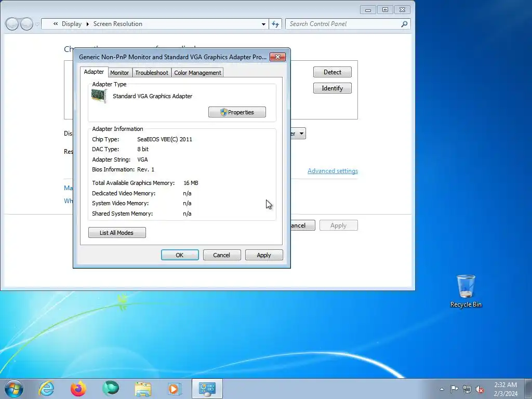The image size is (532, 399).
Task: Click the Chip Type value SeaBIOS VBE(C) 2011
Action: coord(165,139)
